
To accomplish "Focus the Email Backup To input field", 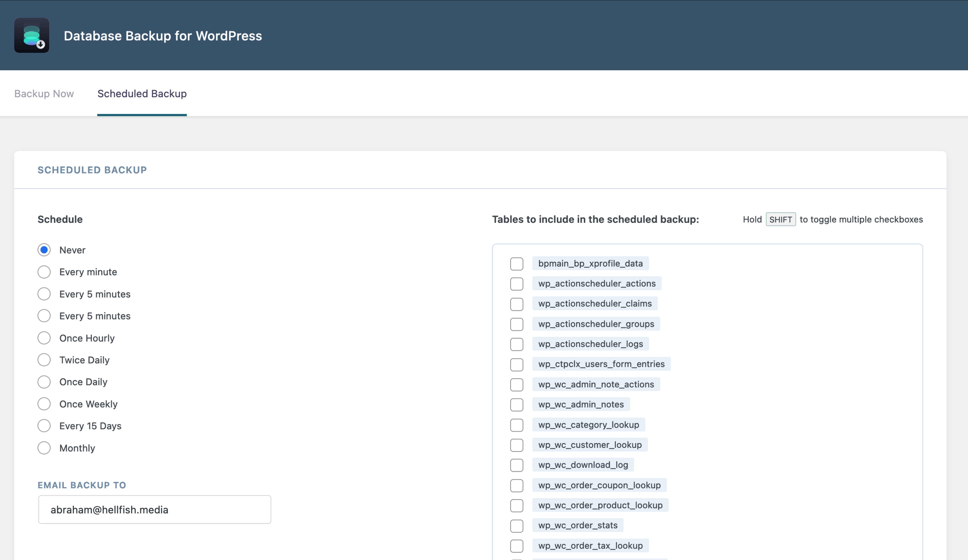I will (x=155, y=509).
